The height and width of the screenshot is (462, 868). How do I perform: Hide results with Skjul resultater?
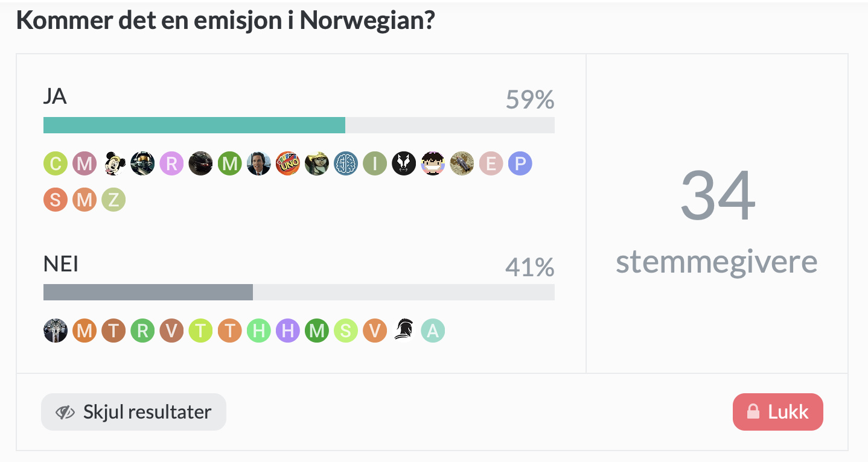[133, 412]
